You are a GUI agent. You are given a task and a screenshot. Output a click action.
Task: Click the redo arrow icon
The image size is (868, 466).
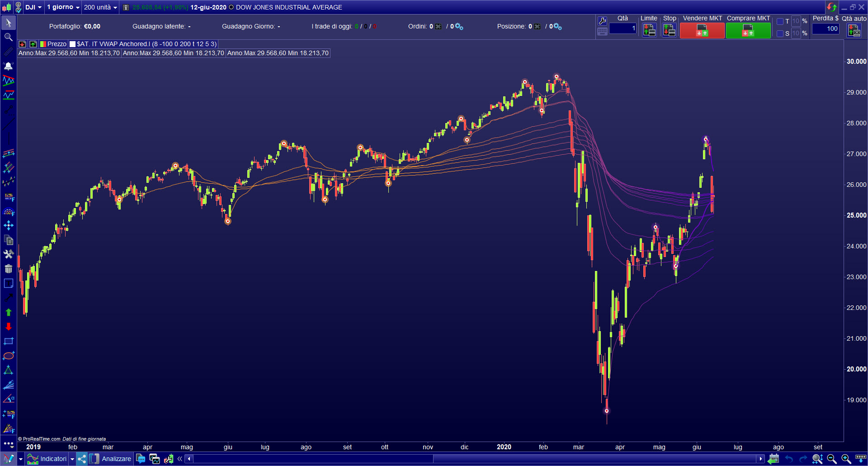803,459
